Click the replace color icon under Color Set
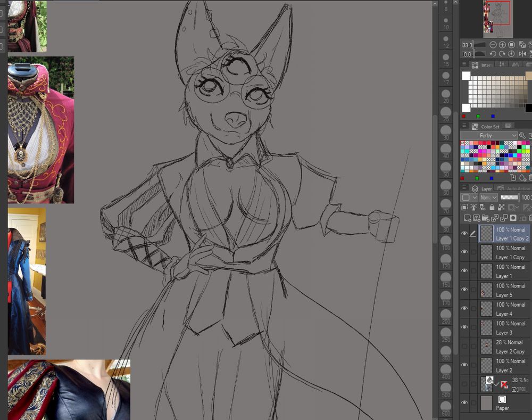The image size is (532, 420). (513, 178)
